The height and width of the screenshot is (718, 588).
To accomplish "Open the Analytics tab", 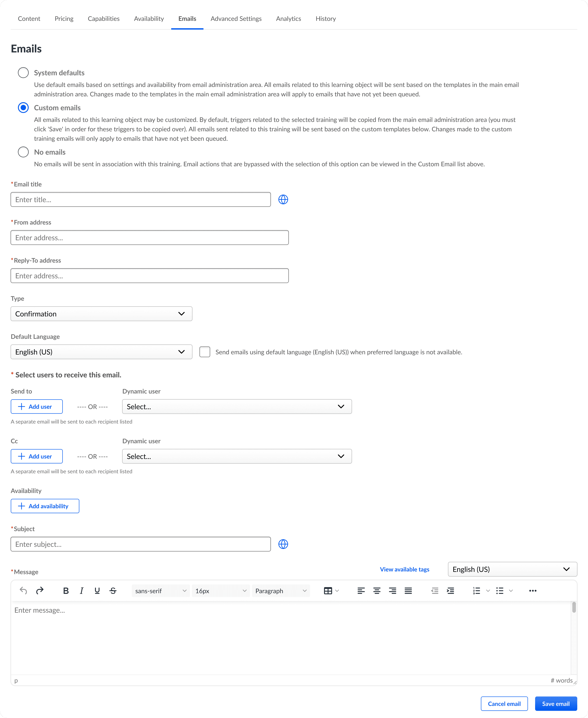I will tap(288, 19).
